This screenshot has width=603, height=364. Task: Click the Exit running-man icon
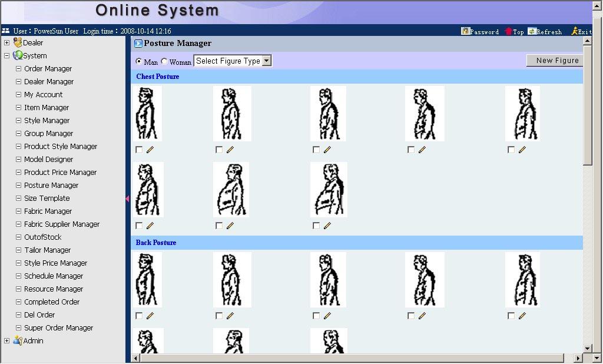pos(575,31)
